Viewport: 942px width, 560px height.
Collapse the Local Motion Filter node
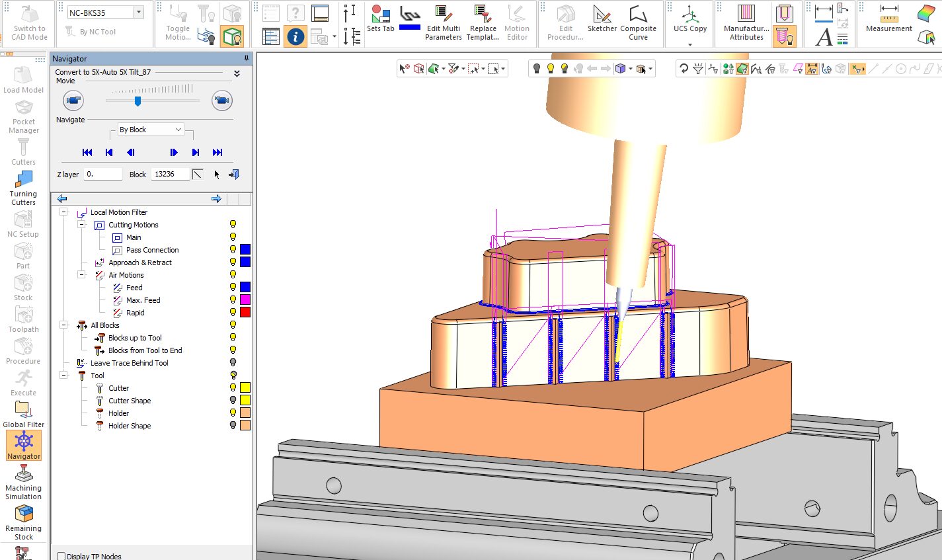(64, 212)
